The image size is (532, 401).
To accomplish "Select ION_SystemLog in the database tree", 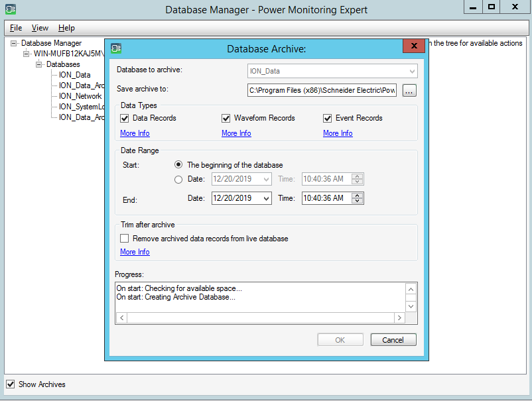I will (x=82, y=107).
